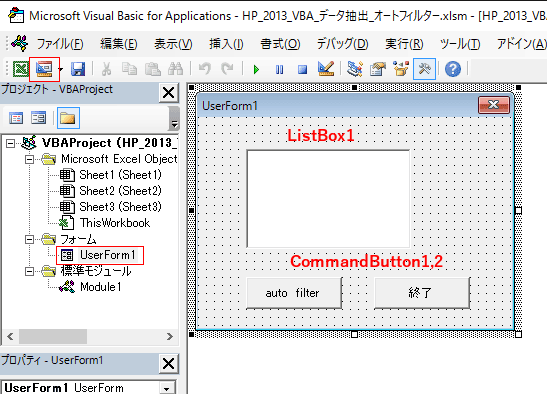Toggle Folders view in project pane
Viewport: 547px width, 394px height.
68,118
